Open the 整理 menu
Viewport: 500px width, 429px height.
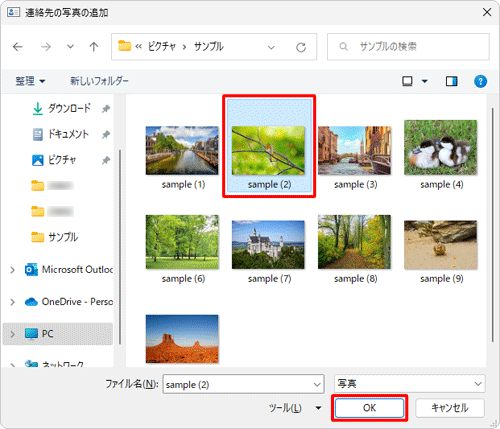point(30,81)
